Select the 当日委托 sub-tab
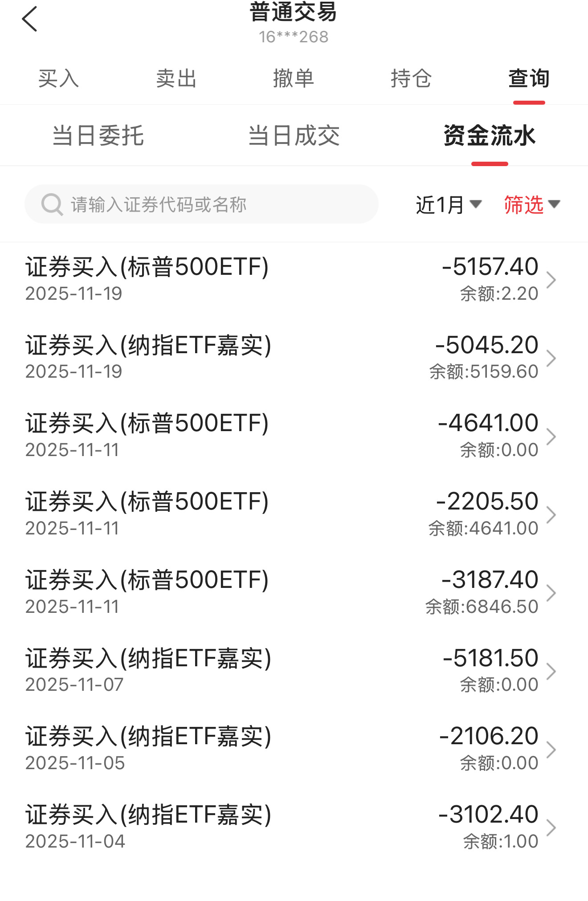Viewport: 588px width, 901px height. click(98, 135)
